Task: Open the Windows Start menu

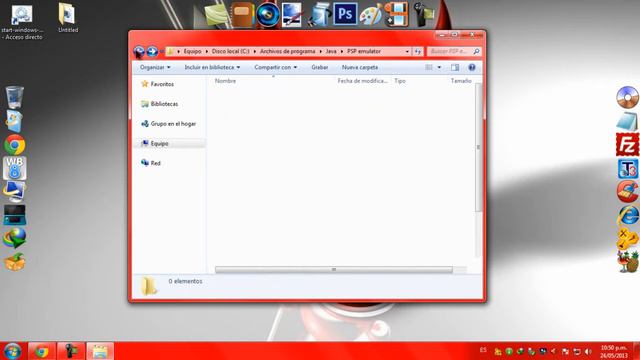Action: tap(12, 351)
